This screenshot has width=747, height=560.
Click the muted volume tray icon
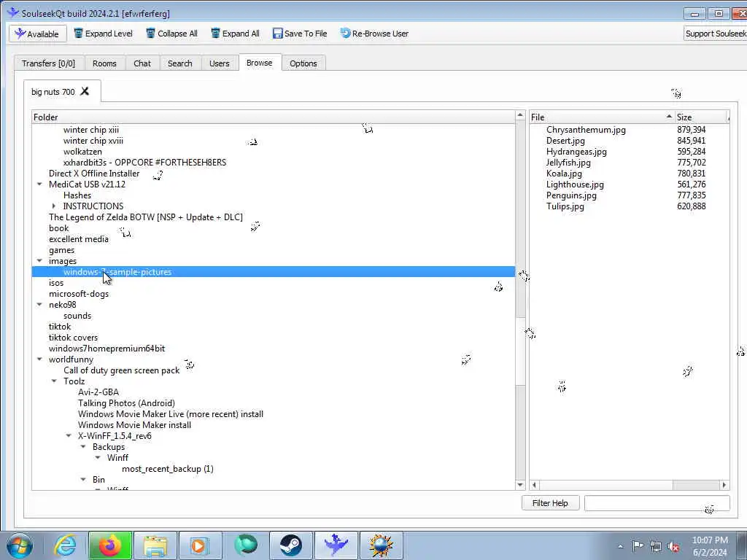coord(673,547)
